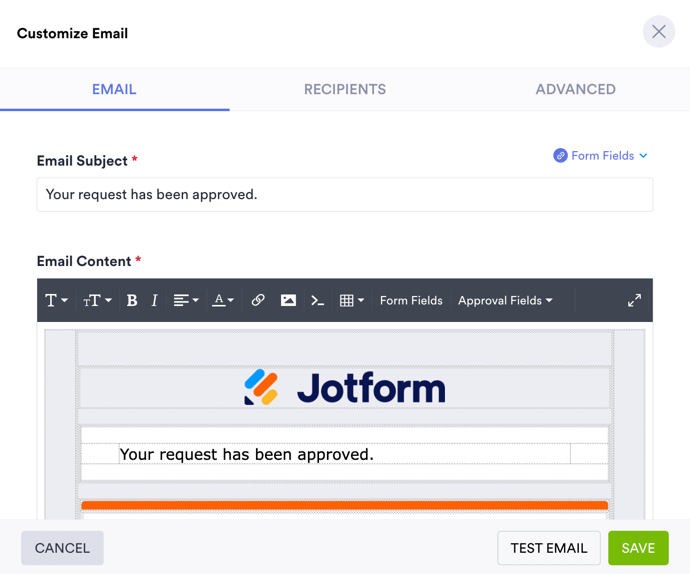Toggle bold formatting
The image size is (690, 574).
131,300
